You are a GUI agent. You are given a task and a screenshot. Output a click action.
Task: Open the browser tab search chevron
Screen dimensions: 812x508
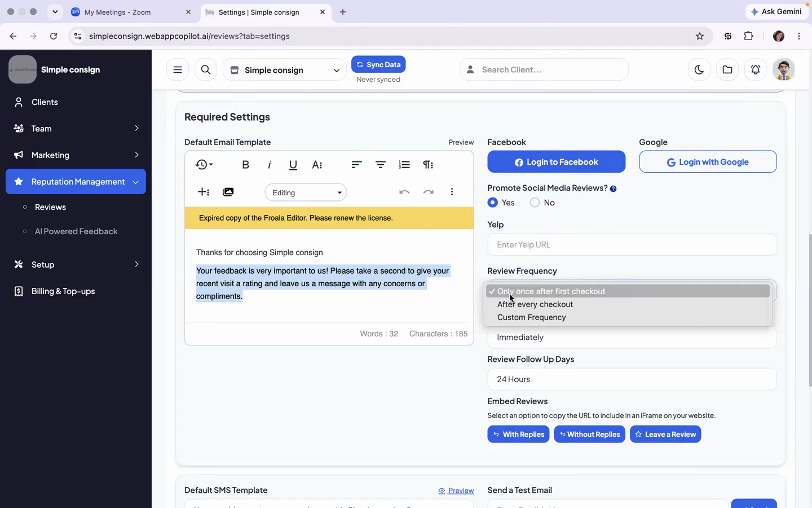tap(55, 12)
